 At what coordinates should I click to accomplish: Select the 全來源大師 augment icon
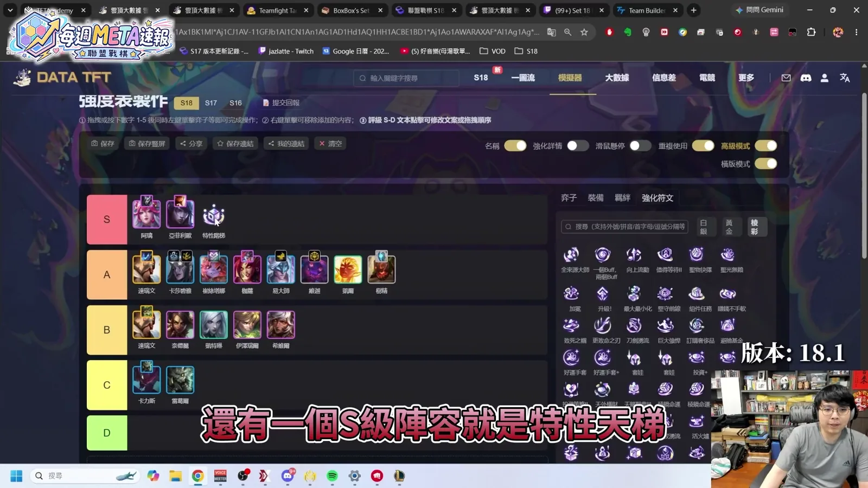(x=571, y=254)
